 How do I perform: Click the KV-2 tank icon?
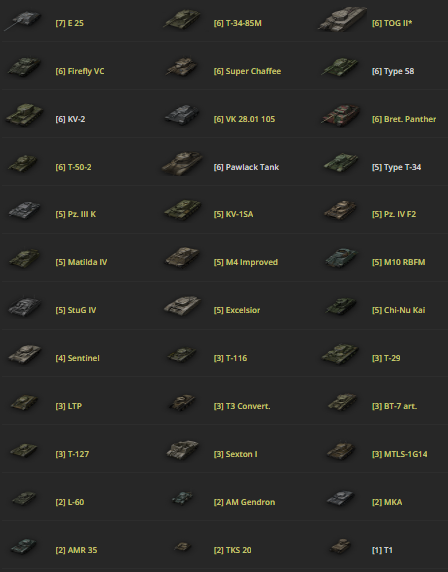pyautogui.click(x=24, y=115)
